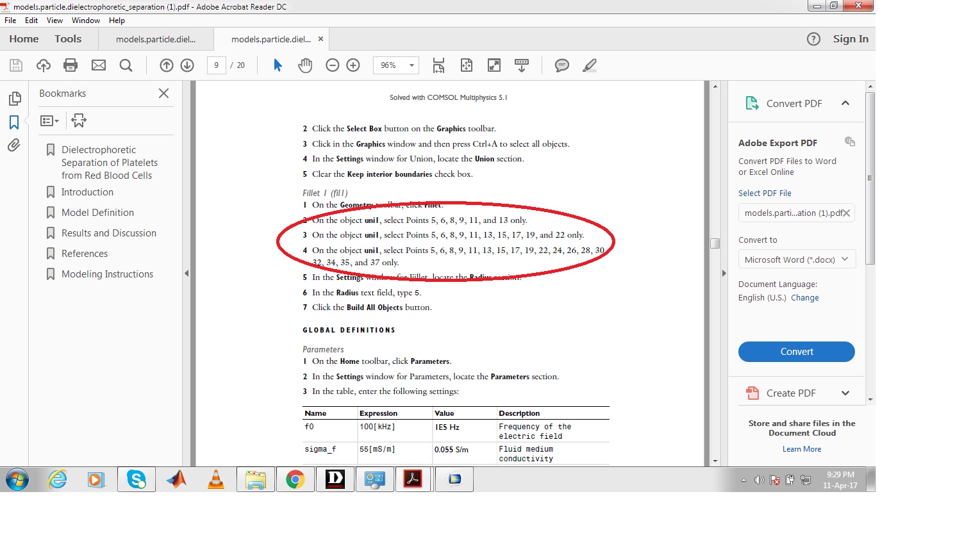Click the zoom in plus icon
Image resolution: width=980 pixels, height=551 pixels.
point(353,65)
